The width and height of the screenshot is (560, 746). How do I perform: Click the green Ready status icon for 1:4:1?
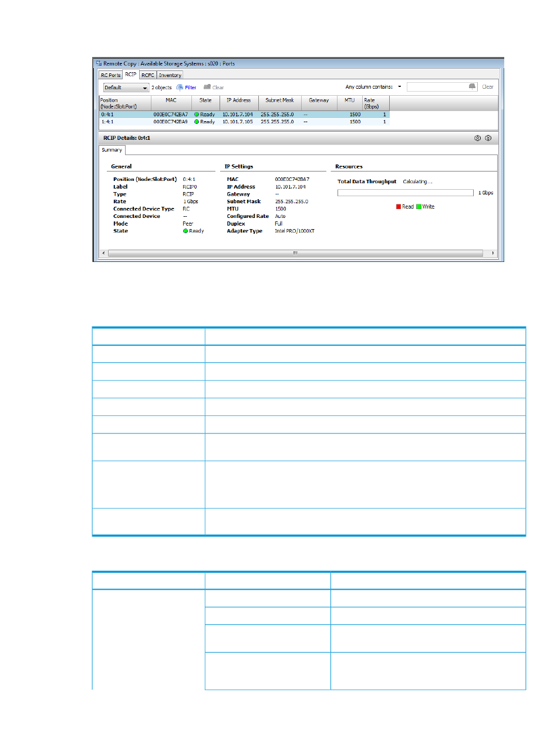tap(197, 122)
